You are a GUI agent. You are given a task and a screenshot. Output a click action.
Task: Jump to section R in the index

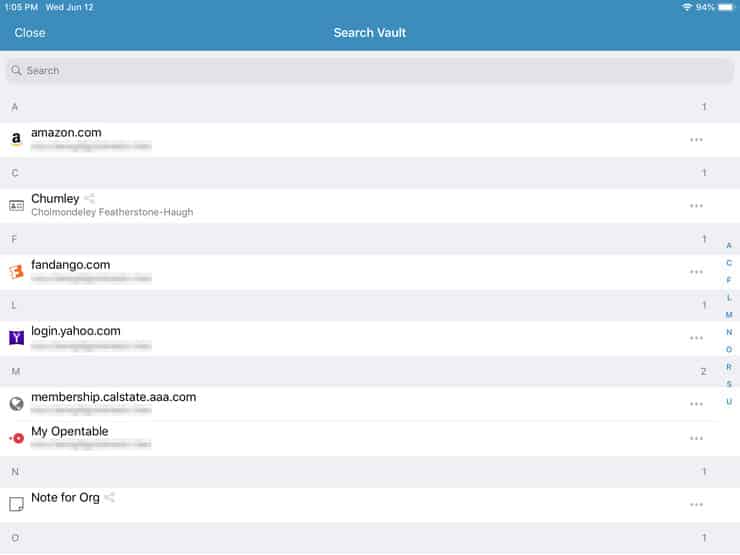tap(729, 367)
